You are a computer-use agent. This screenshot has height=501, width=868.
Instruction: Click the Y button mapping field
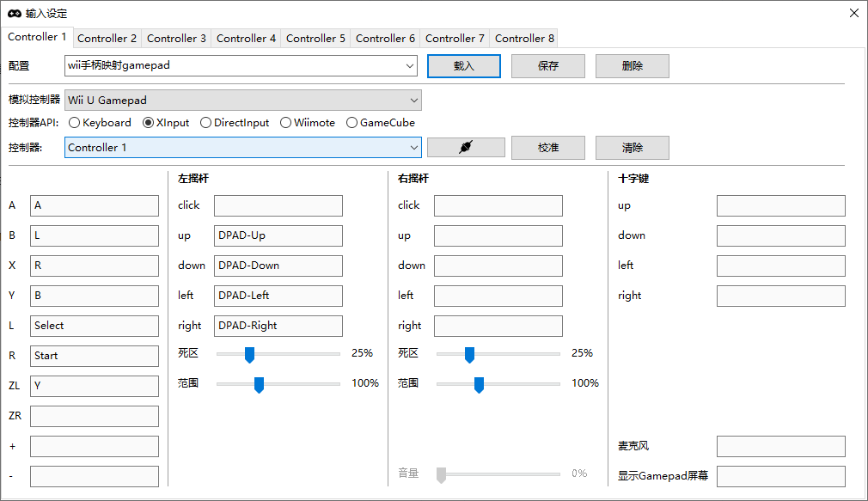pyautogui.click(x=95, y=296)
